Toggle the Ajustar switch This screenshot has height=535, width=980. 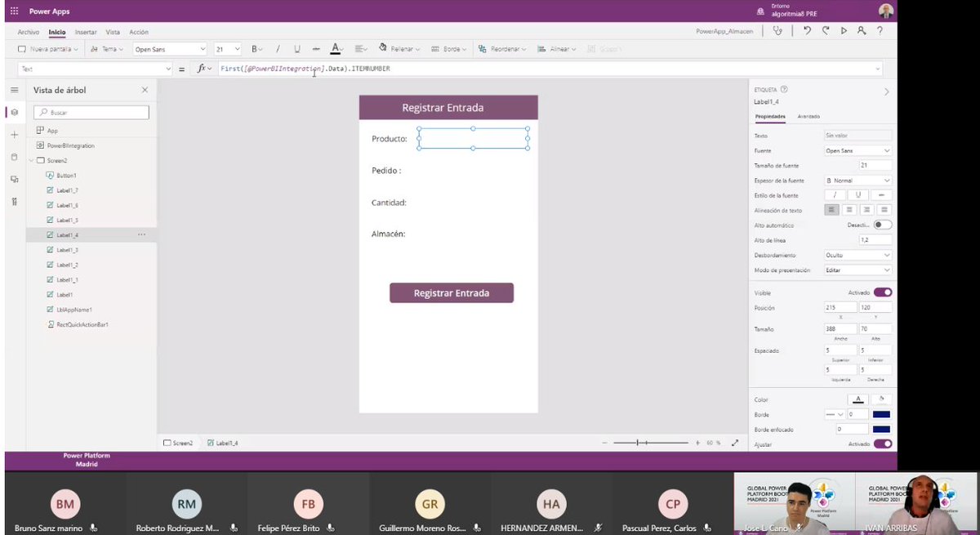pyautogui.click(x=882, y=444)
